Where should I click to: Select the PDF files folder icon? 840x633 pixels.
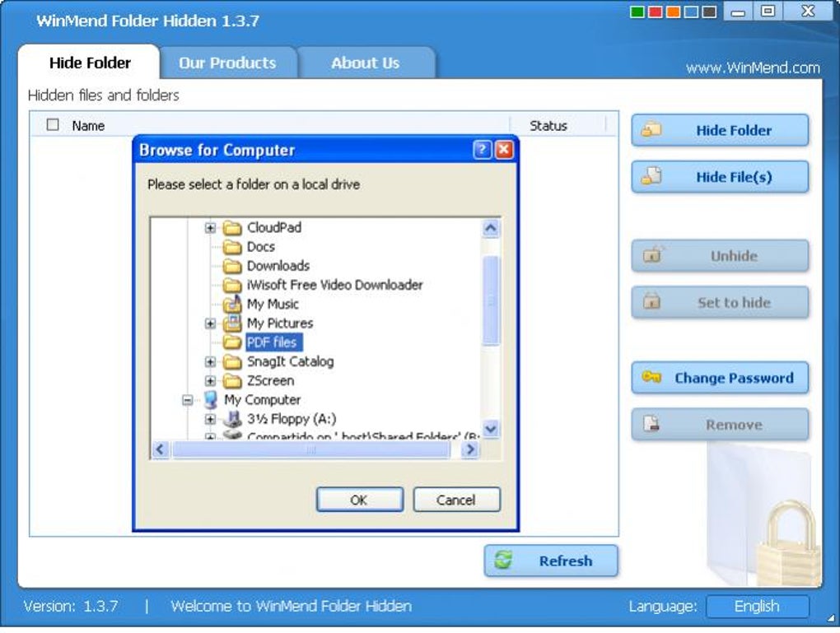[232, 342]
